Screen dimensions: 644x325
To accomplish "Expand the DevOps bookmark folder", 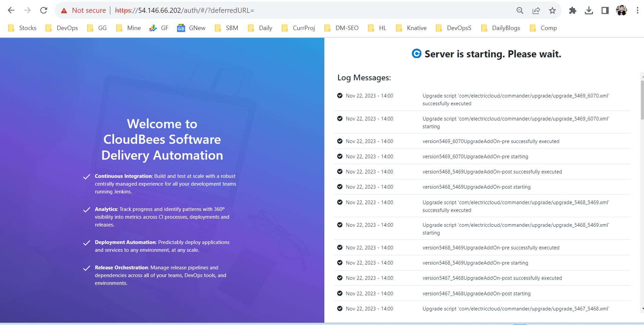I will 62,28.
